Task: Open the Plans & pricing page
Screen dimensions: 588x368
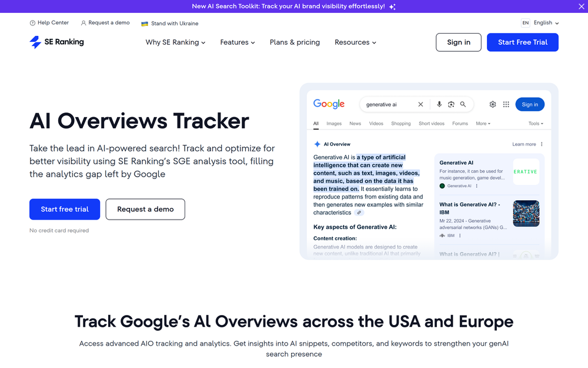Action: [x=295, y=42]
